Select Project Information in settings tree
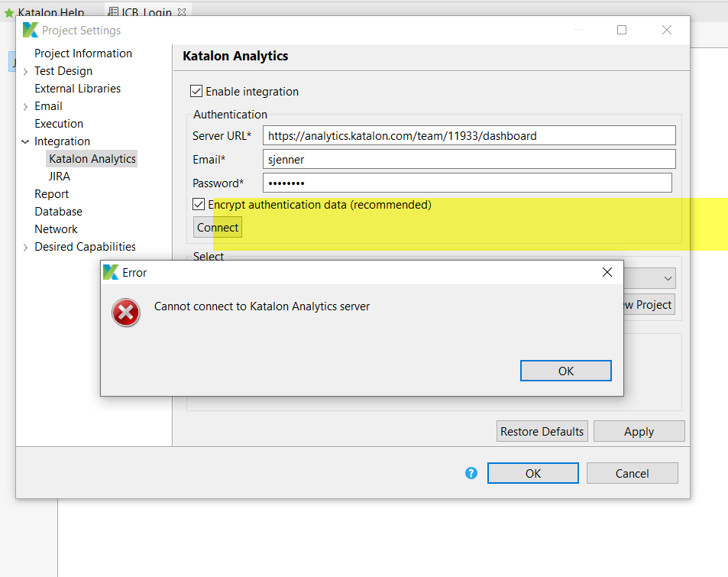This screenshot has height=577, width=728. click(x=83, y=53)
